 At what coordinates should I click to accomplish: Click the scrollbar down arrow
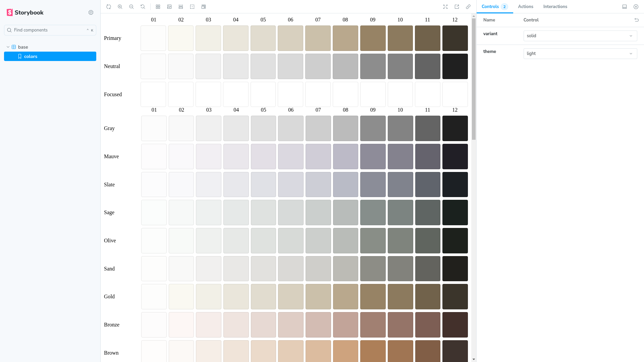click(x=474, y=359)
